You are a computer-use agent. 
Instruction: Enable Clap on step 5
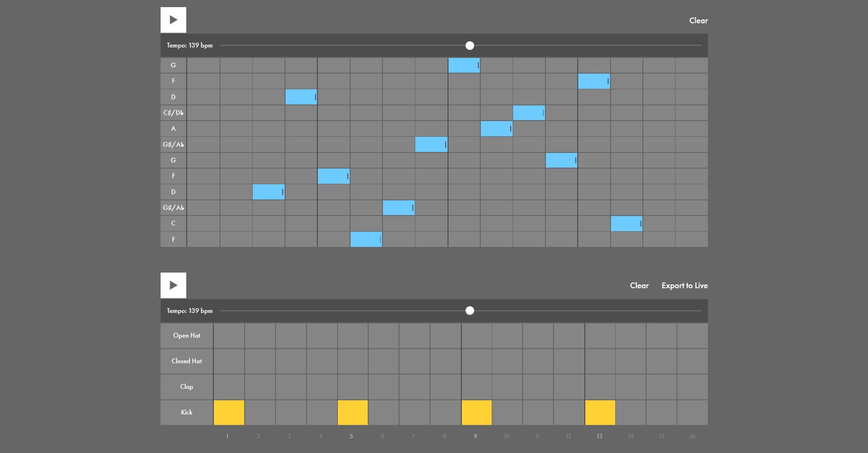[353, 387]
